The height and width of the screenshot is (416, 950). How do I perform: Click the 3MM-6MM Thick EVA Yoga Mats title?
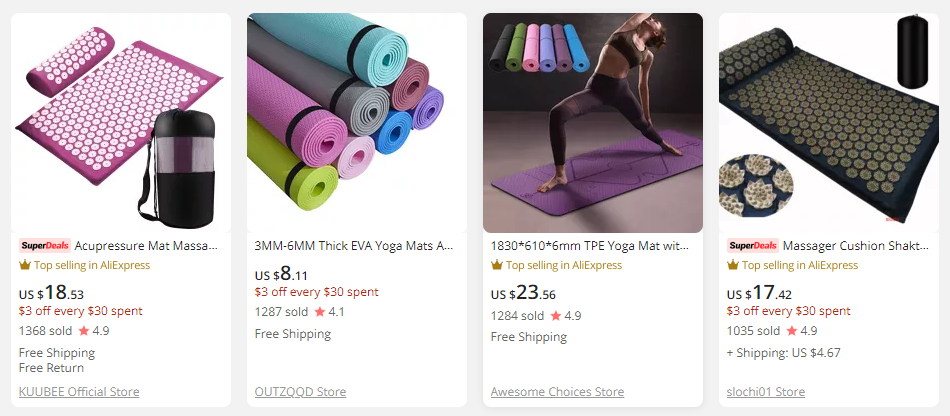coord(355,245)
